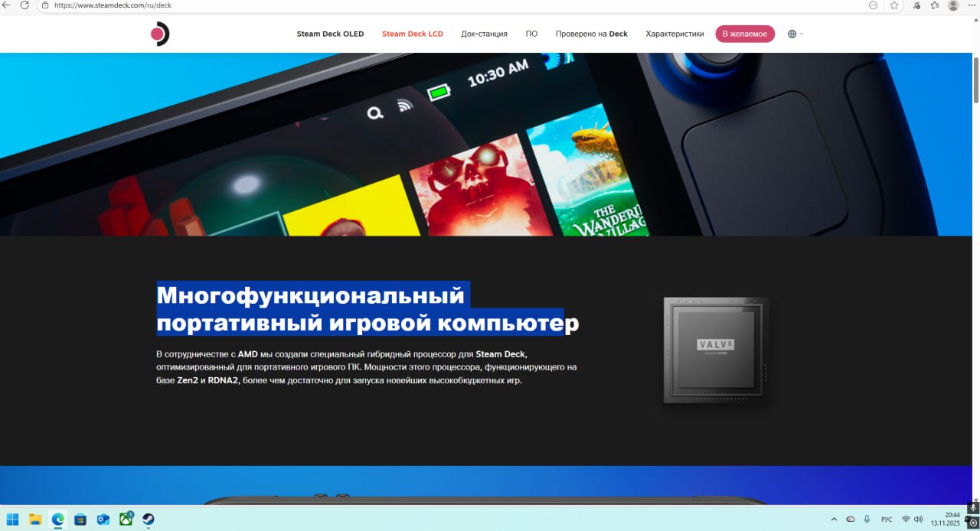Image resolution: width=980 pixels, height=531 pixels.
Task: Open the browser profile avatar
Action: (x=953, y=5)
